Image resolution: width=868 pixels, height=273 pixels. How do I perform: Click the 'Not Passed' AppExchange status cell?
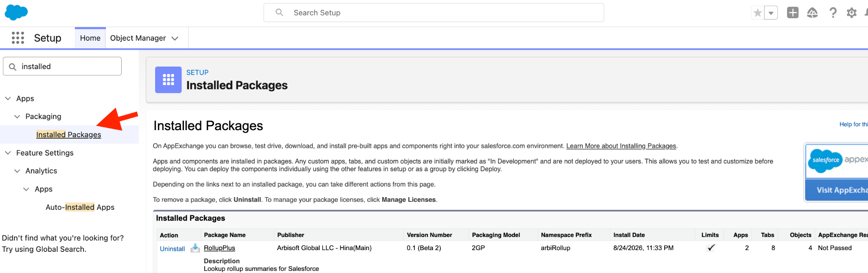(x=835, y=248)
